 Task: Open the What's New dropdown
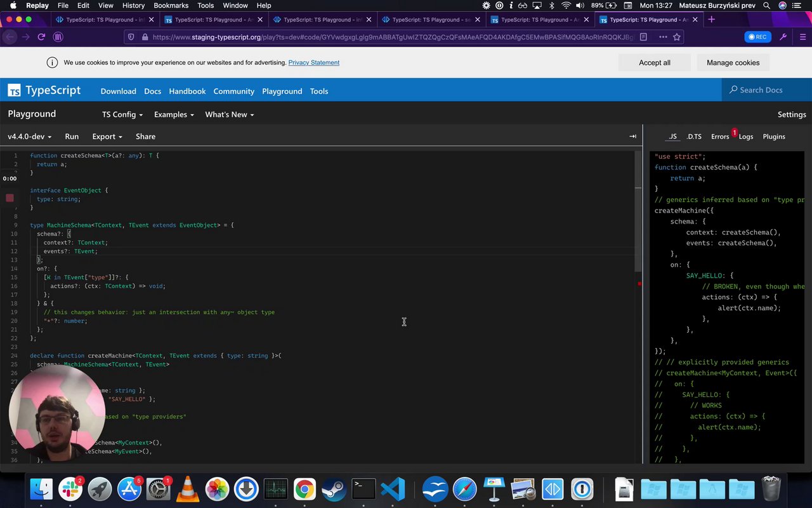(x=230, y=114)
